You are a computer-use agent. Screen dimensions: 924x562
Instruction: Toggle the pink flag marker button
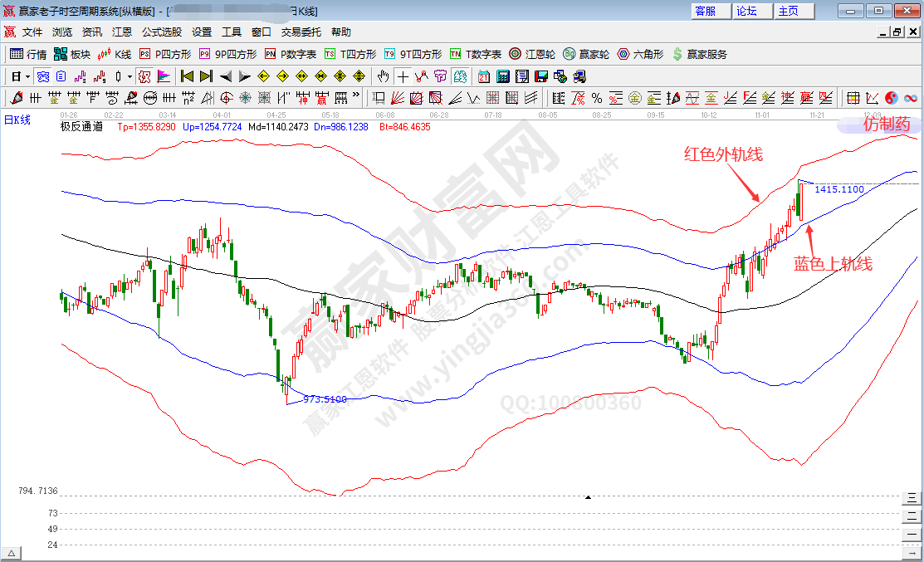tap(164, 76)
